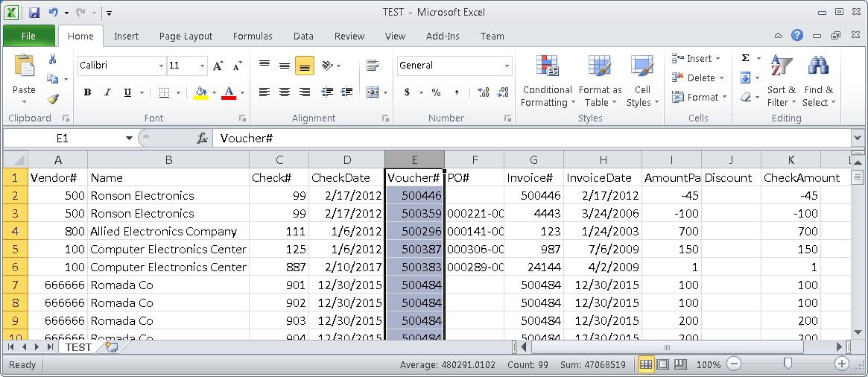
Task: Click the Copy icon
Action: tap(53, 79)
